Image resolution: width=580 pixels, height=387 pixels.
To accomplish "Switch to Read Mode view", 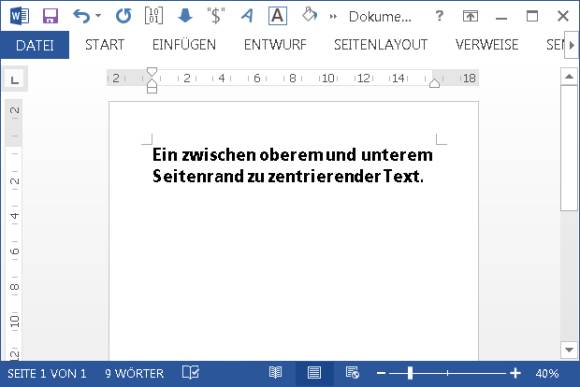I will (x=275, y=373).
